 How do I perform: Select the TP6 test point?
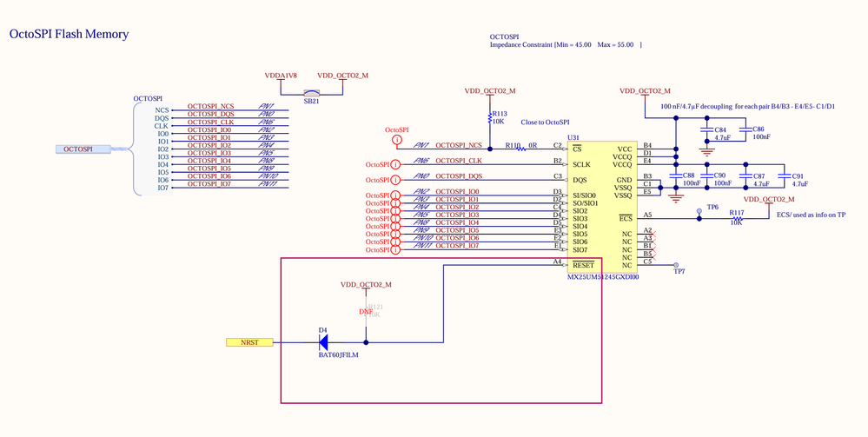(699, 210)
